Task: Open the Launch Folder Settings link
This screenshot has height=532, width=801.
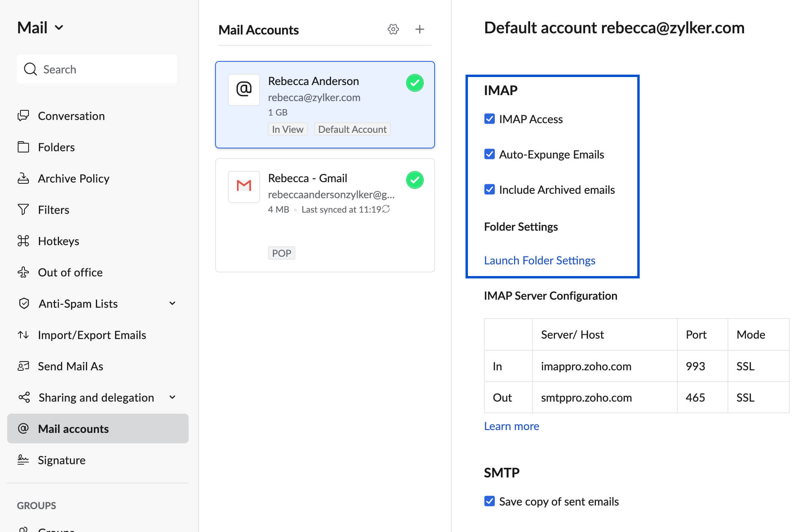Action: 539,260
